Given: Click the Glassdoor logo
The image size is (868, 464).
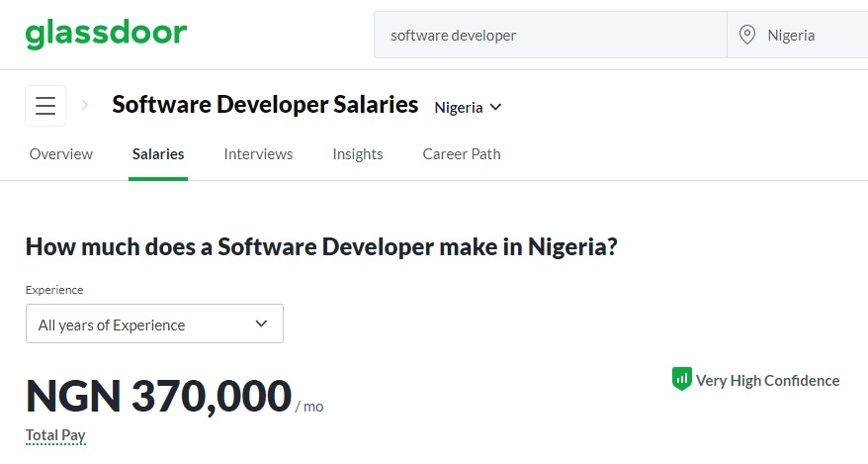Looking at the screenshot, I should [106, 35].
